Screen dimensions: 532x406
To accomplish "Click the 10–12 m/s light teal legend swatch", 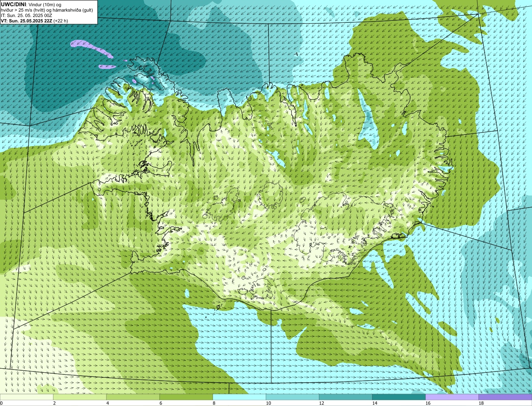I will click(x=293, y=397).
